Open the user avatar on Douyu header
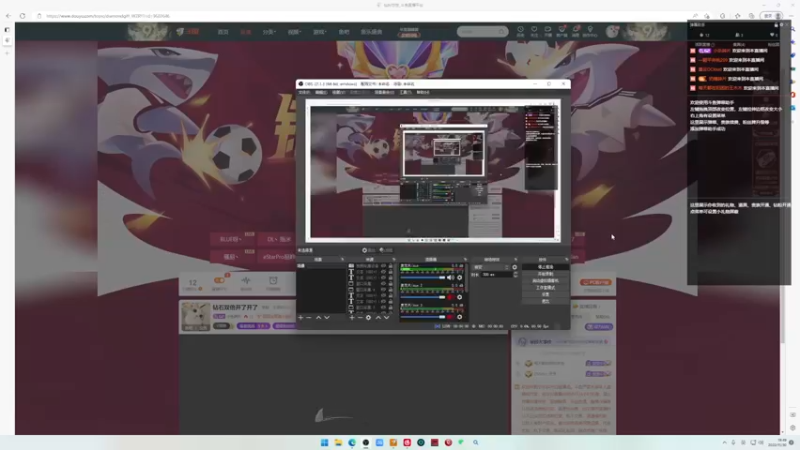This screenshot has width=800, height=450. point(612,32)
